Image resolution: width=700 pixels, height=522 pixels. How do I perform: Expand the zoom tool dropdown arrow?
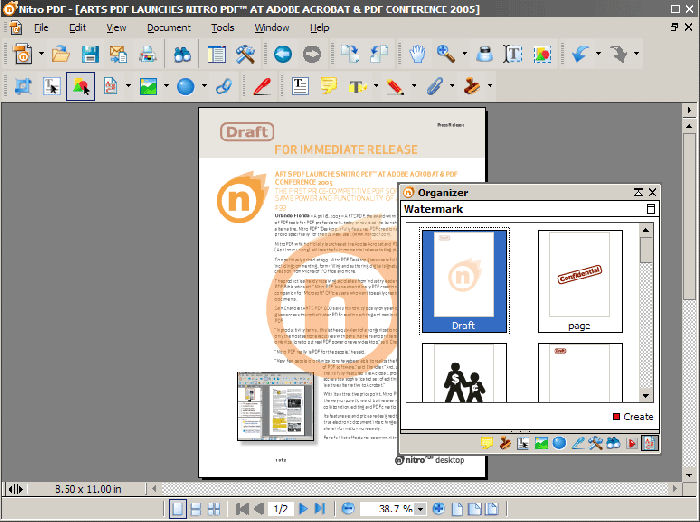coord(464,54)
